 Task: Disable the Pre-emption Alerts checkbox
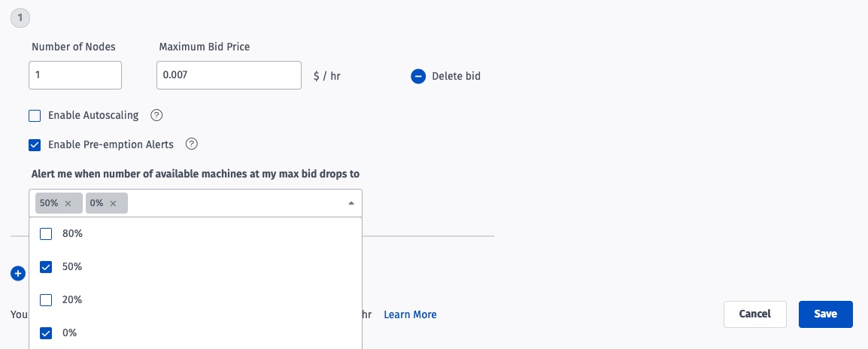[x=35, y=144]
